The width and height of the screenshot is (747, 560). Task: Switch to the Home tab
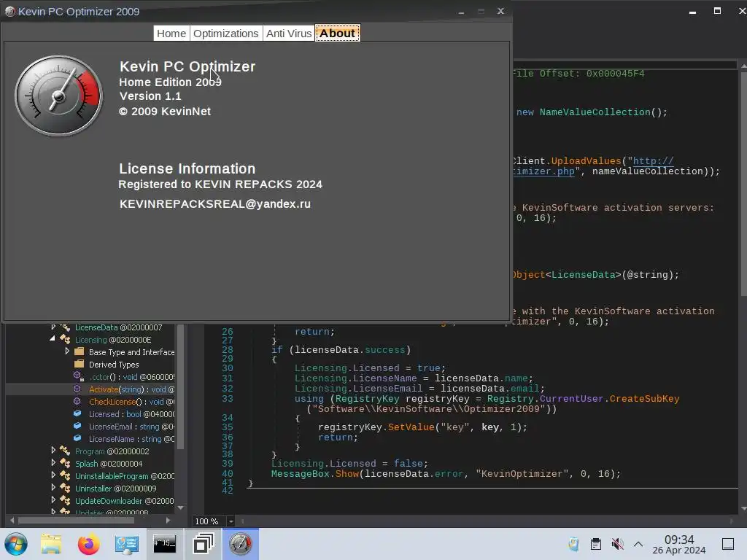[171, 34]
